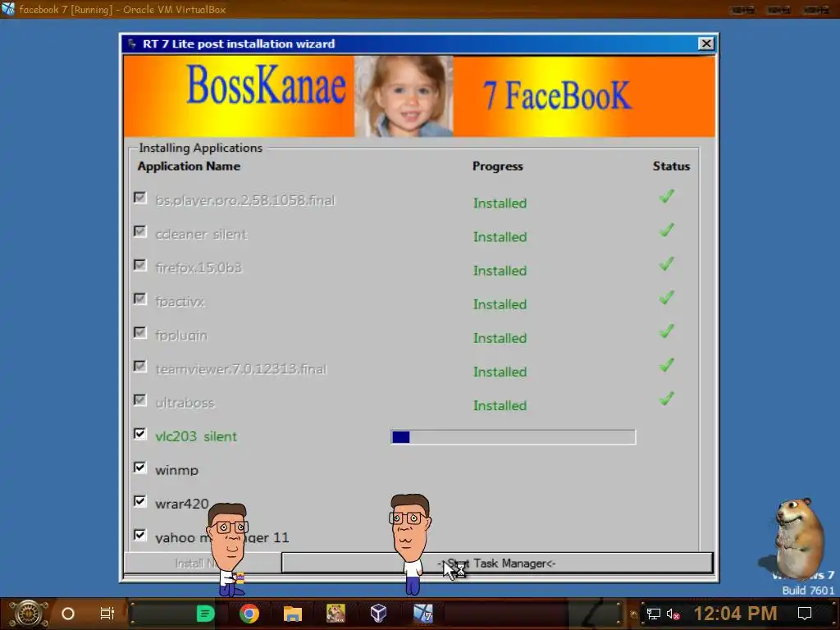Select the 'winmp' application name
Screen dimensions: 840x630
tap(177, 470)
